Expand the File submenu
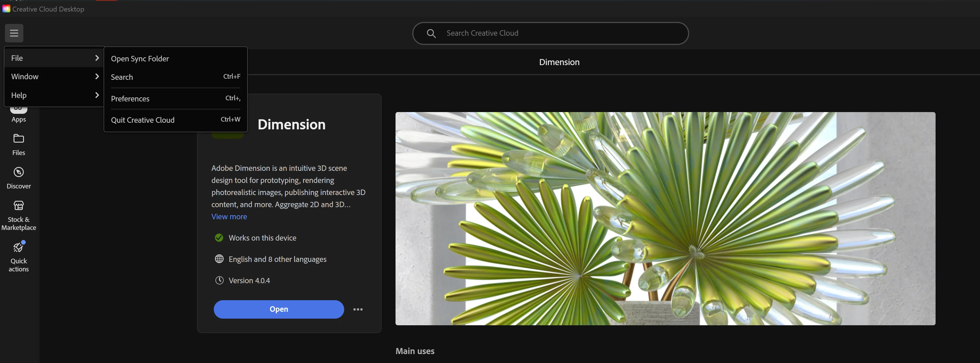The image size is (980, 363). click(x=54, y=58)
